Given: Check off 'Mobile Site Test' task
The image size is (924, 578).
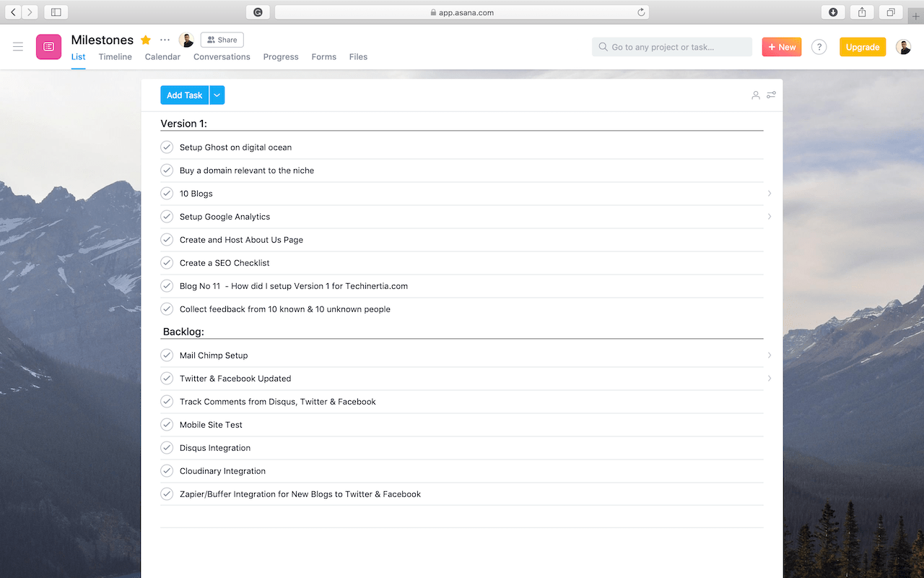Looking at the screenshot, I should [167, 425].
